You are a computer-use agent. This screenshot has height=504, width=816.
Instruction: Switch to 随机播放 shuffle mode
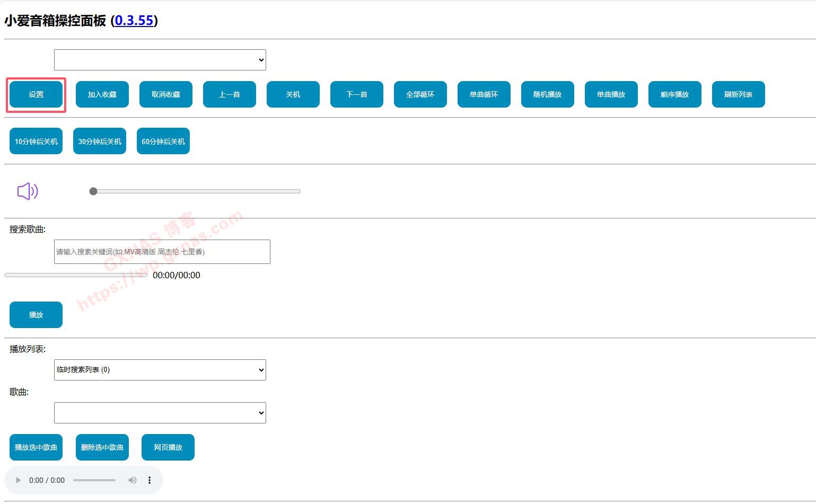(x=548, y=94)
